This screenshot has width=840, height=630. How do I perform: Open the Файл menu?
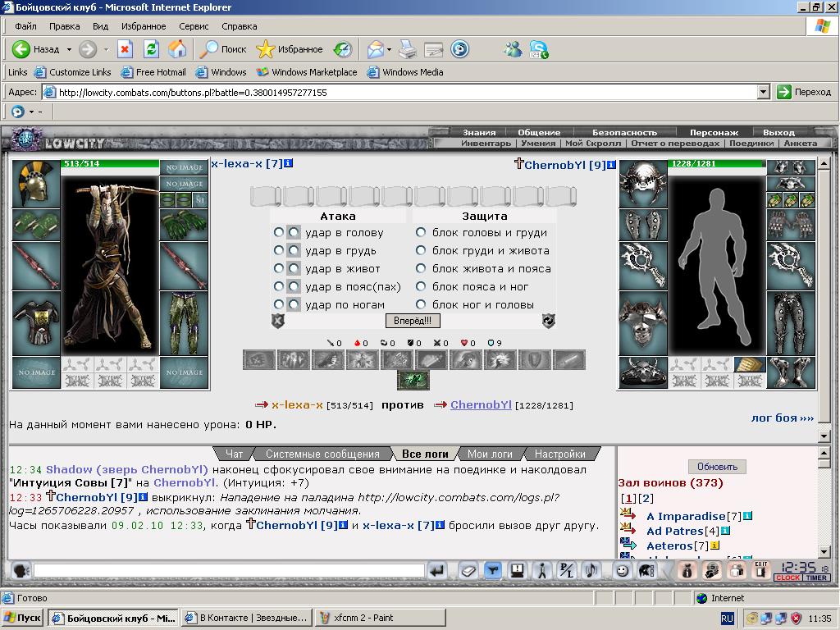tap(25, 26)
